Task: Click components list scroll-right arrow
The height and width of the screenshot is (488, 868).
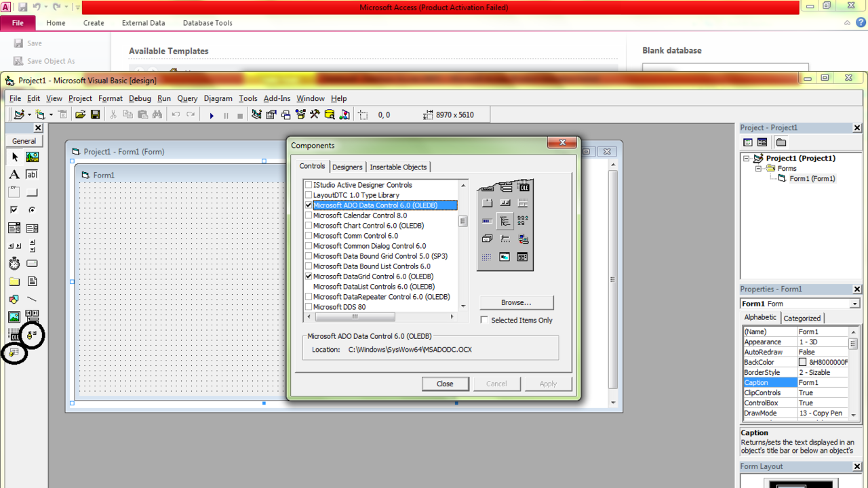Action: (x=453, y=317)
